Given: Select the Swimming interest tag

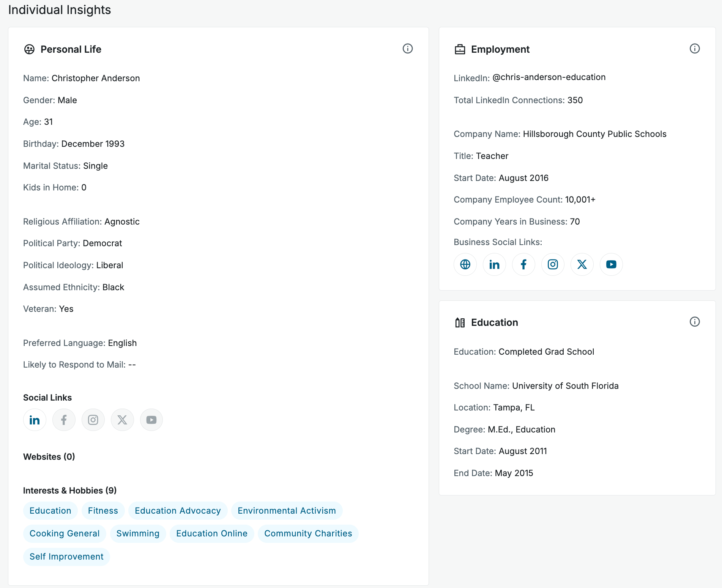Looking at the screenshot, I should tap(138, 533).
